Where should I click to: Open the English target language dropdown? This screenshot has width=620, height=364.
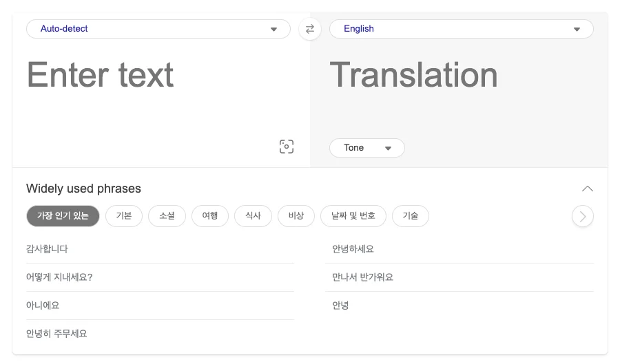(461, 29)
